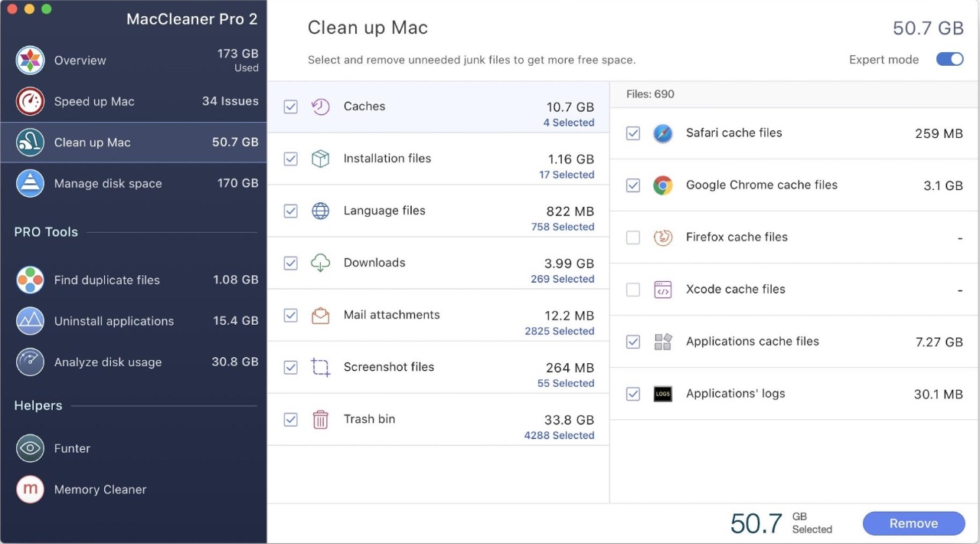Image resolution: width=980 pixels, height=544 pixels.
Task: Open '758 Selected' link for Language files
Action: point(563,227)
